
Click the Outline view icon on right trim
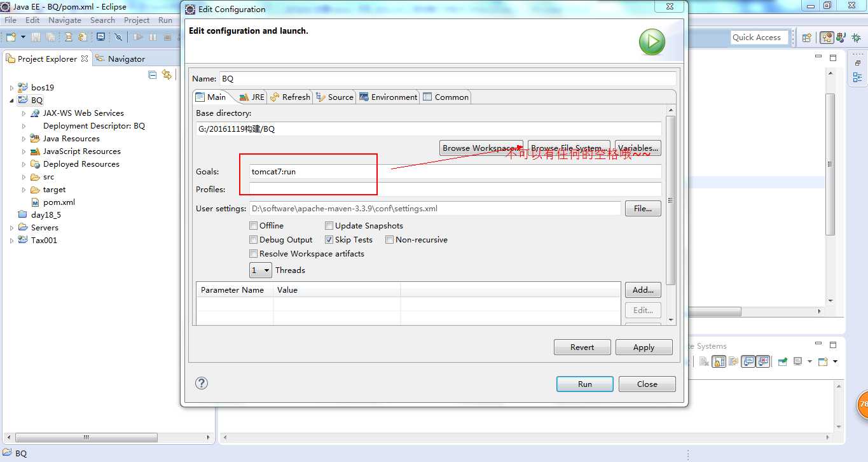(x=857, y=77)
